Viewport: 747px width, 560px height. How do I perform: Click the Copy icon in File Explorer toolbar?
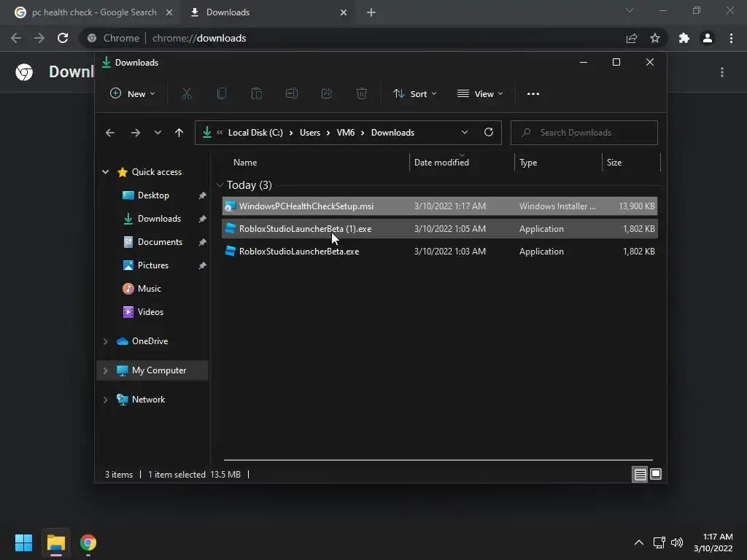222,93
